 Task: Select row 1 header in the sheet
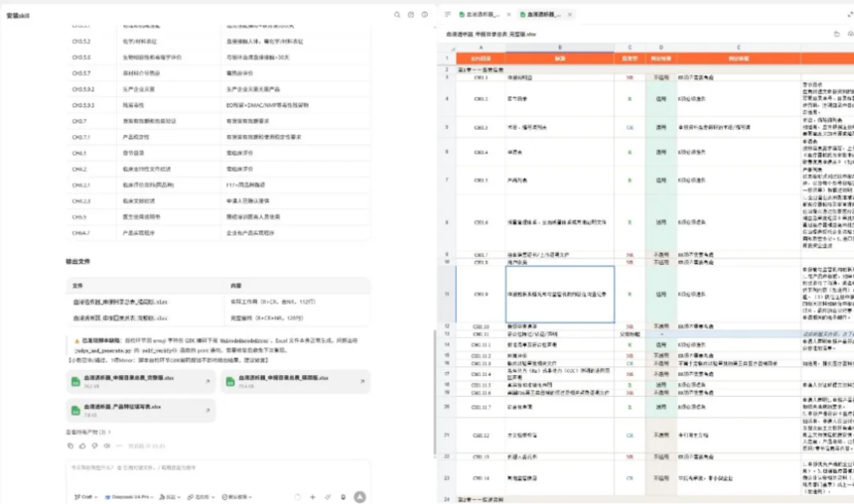coord(447,59)
